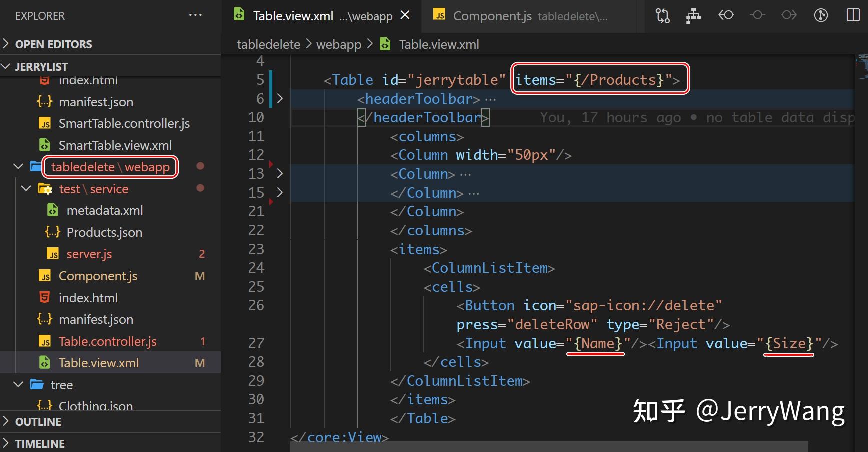This screenshot has height=452, width=868.
Task: Switch to the Component.js tab
Action: pos(492,15)
